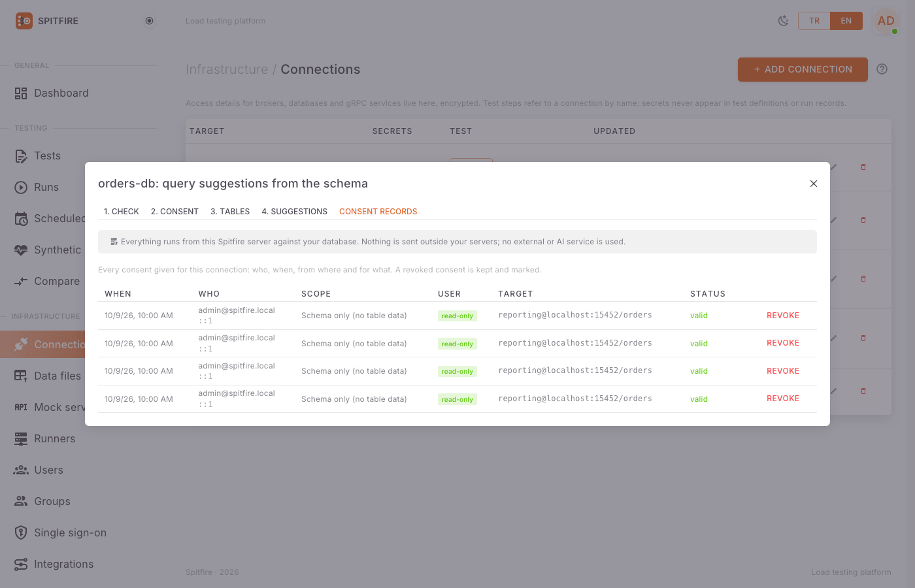Switch language to EN

(846, 21)
